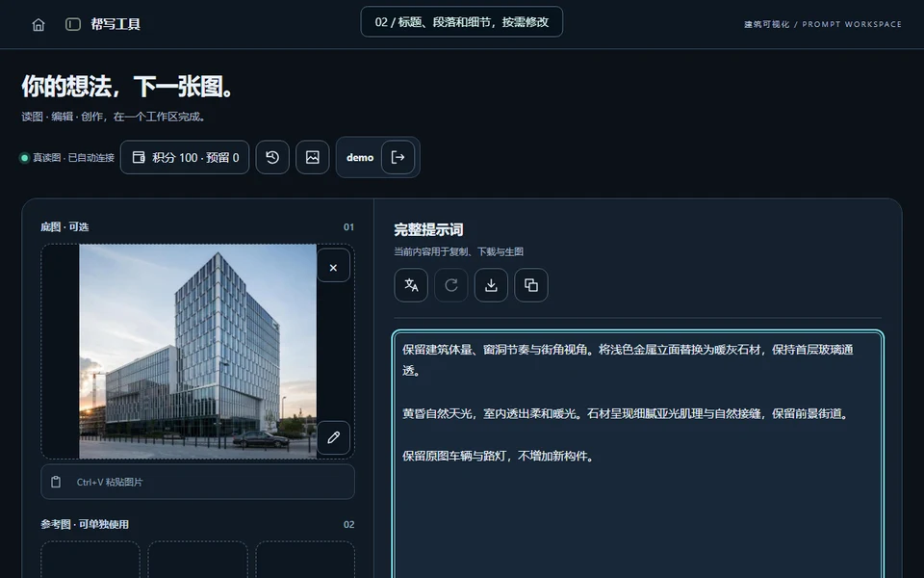Click prompt line 黄昏自然天光
Viewport: 924px width, 578px height.
627,413
